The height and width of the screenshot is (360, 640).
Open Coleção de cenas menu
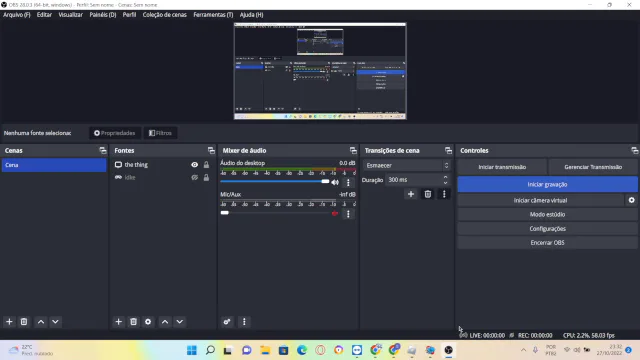(x=164, y=15)
